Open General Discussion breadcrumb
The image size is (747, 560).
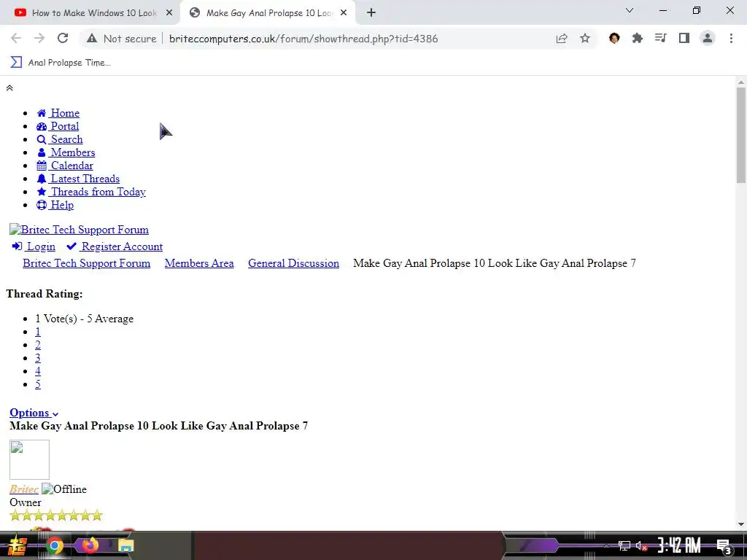pyautogui.click(x=293, y=263)
